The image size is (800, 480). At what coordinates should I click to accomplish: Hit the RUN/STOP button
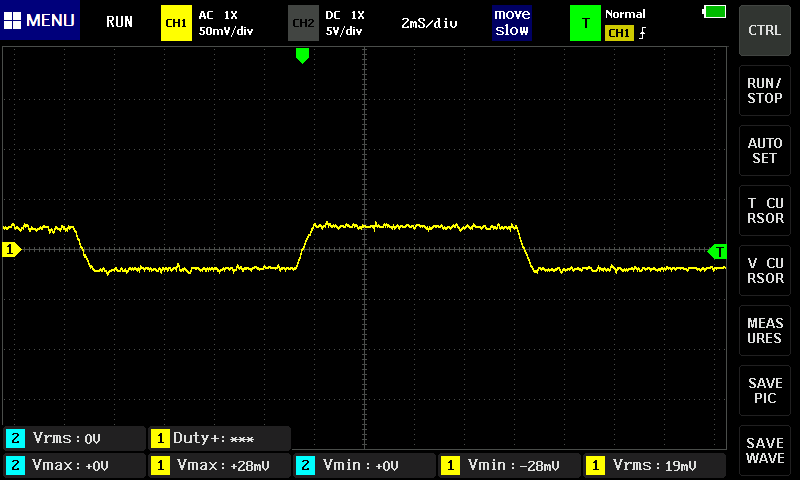764,91
